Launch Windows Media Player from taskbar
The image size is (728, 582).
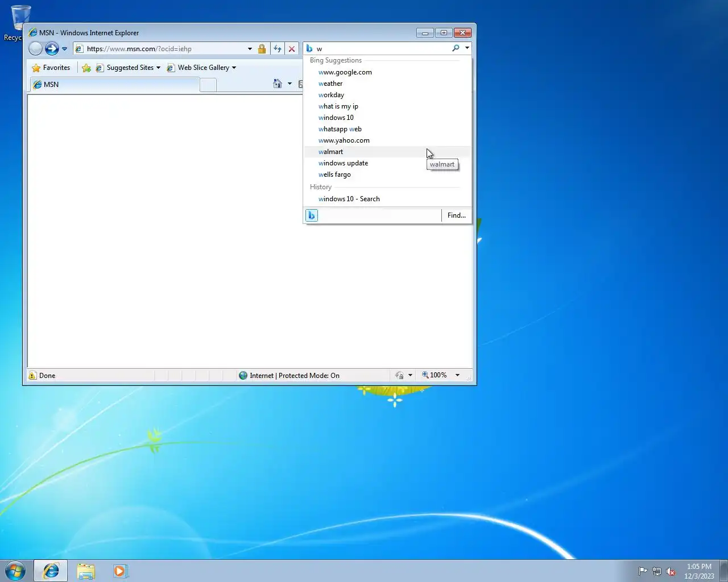(x=120, y=571)
